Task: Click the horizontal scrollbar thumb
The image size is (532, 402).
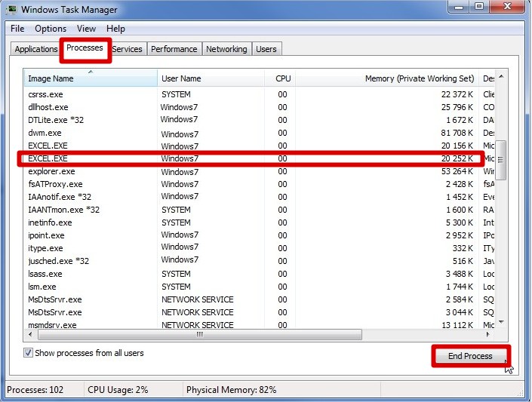Action: 200,333
